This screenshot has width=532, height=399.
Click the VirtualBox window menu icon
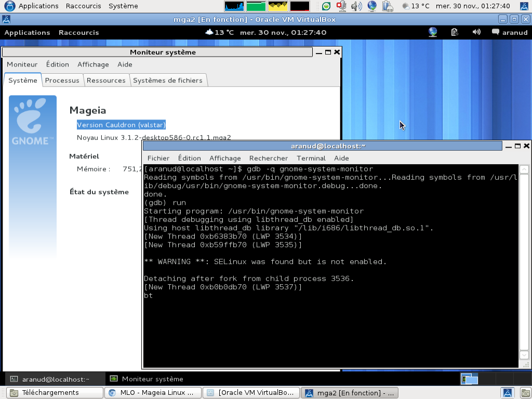coord(6,19)
